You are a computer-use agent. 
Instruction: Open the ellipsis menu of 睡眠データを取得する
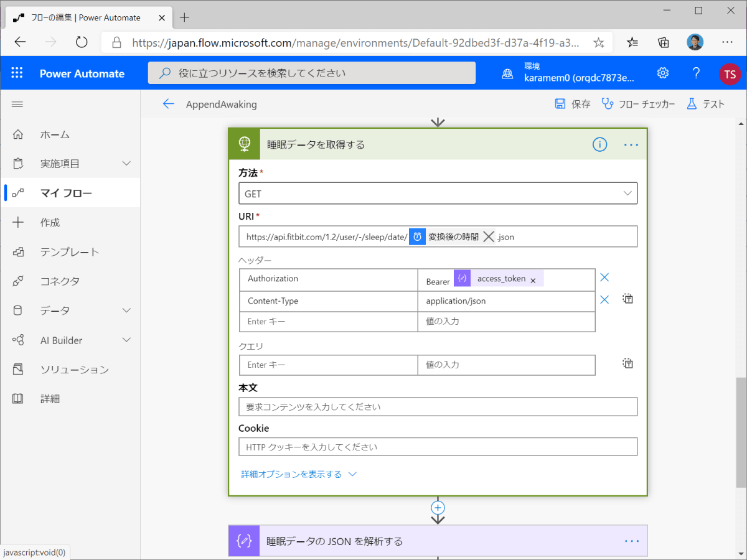tap(631, 144)
